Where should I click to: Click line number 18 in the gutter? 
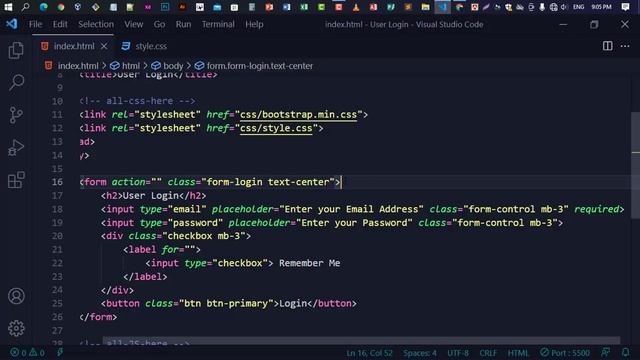57,209
